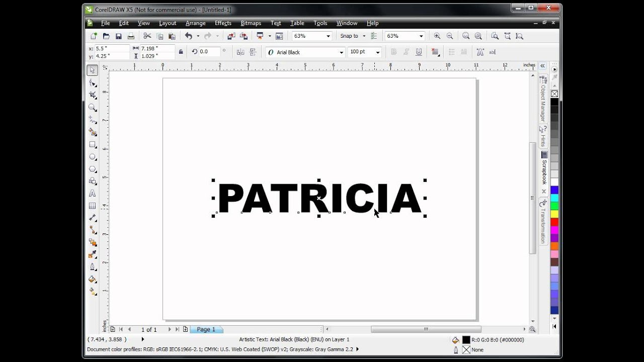Screen dimensions: 644x362
Task: Toggle bullet list formatting
Action: [451, 52]
